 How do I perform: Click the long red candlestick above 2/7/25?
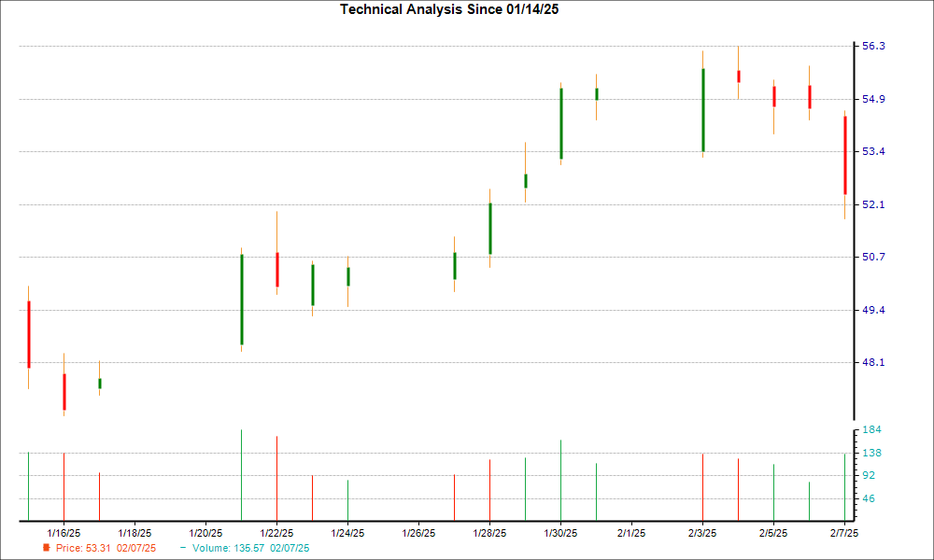(844, 155)
